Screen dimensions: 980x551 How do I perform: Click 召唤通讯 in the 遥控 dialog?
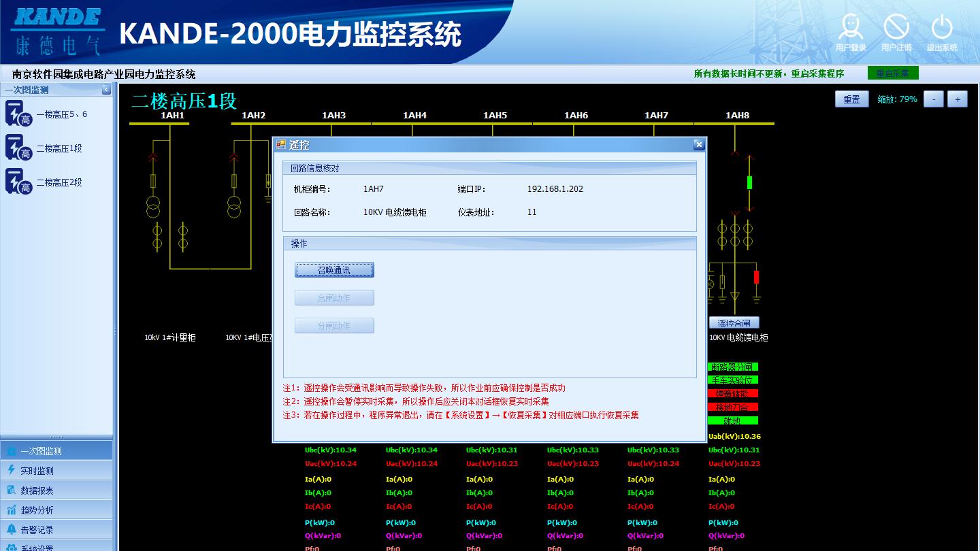334,269
